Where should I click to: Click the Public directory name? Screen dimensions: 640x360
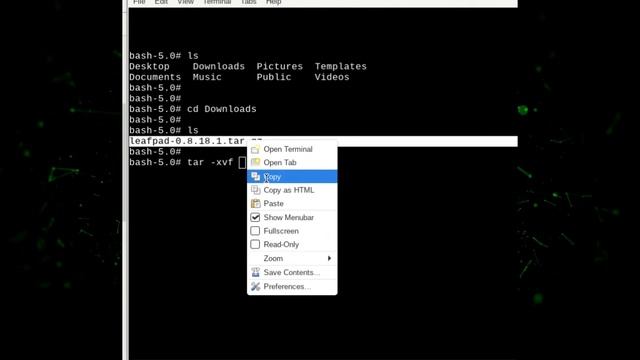point(274,77)
